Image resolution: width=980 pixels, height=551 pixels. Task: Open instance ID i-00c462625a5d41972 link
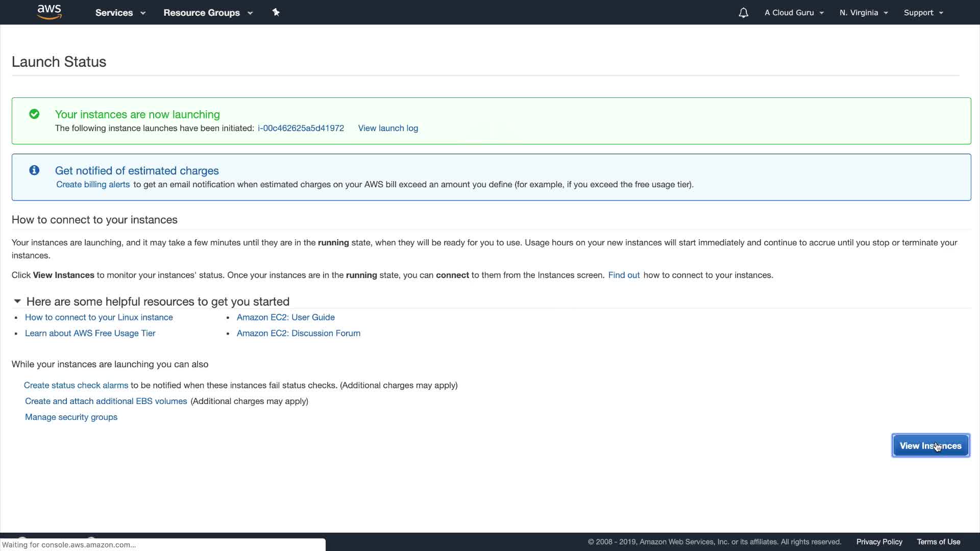301,128
